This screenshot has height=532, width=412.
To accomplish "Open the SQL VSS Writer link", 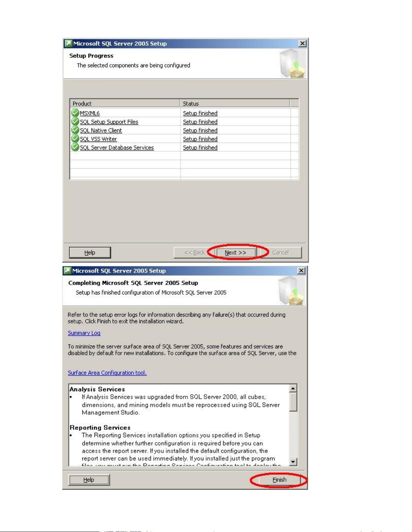I will (98, 139).
